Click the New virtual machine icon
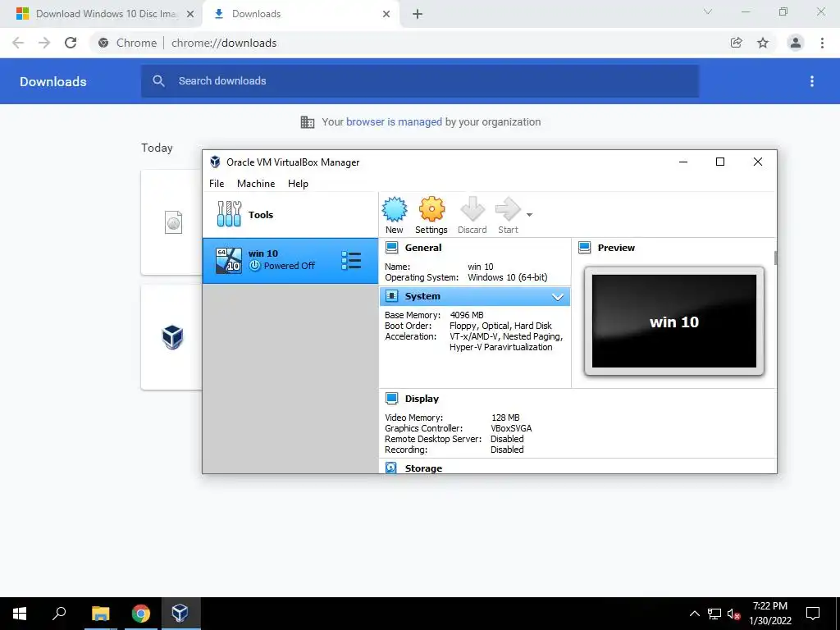840x630 pixels. [395, 209]
